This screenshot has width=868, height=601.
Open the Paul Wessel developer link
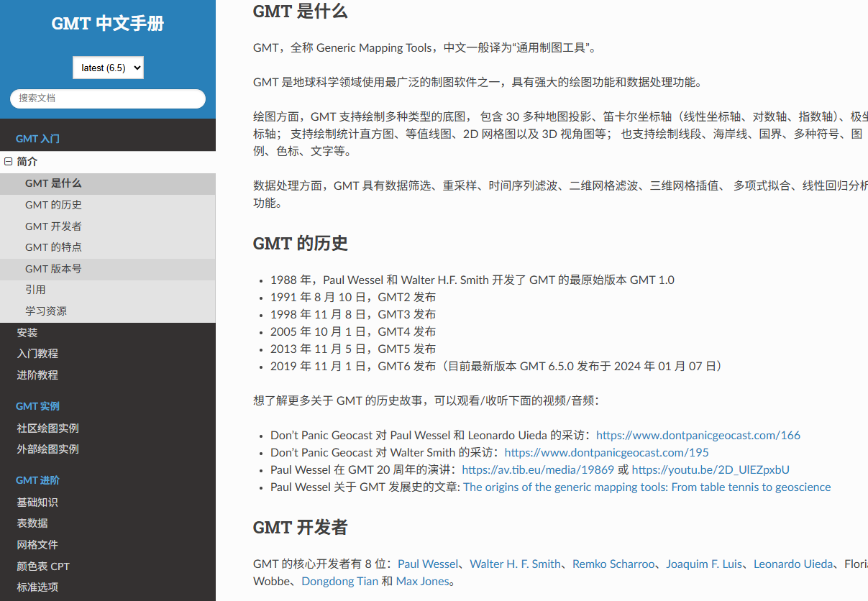[427, 564]
